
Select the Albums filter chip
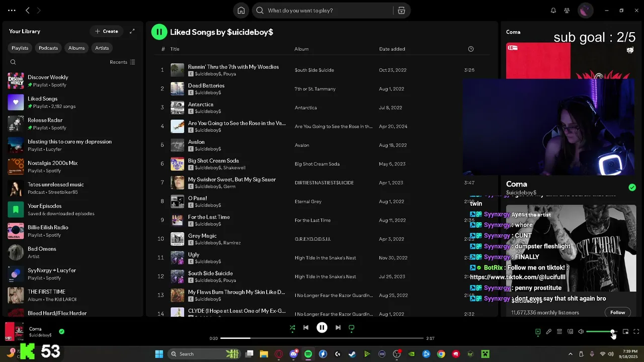click(76, 48)
